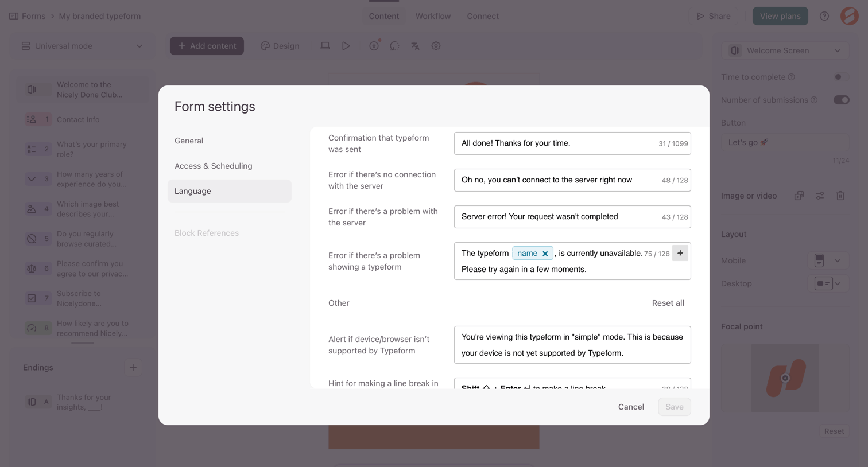Select the General settings tab

point(230,141)
